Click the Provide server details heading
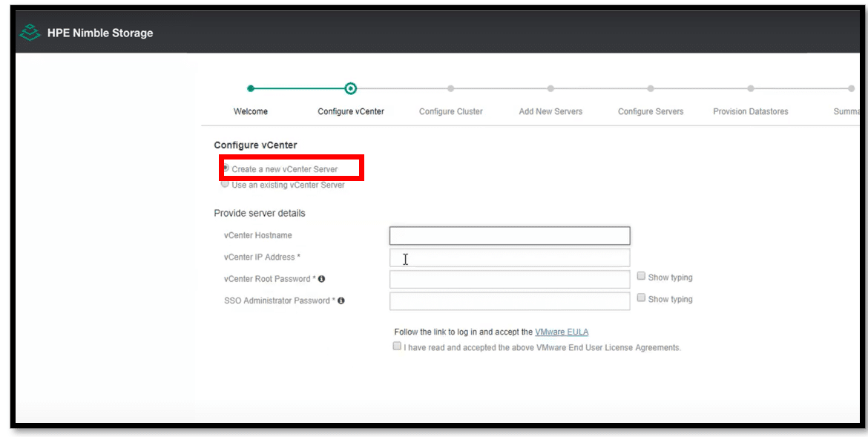 259,213
